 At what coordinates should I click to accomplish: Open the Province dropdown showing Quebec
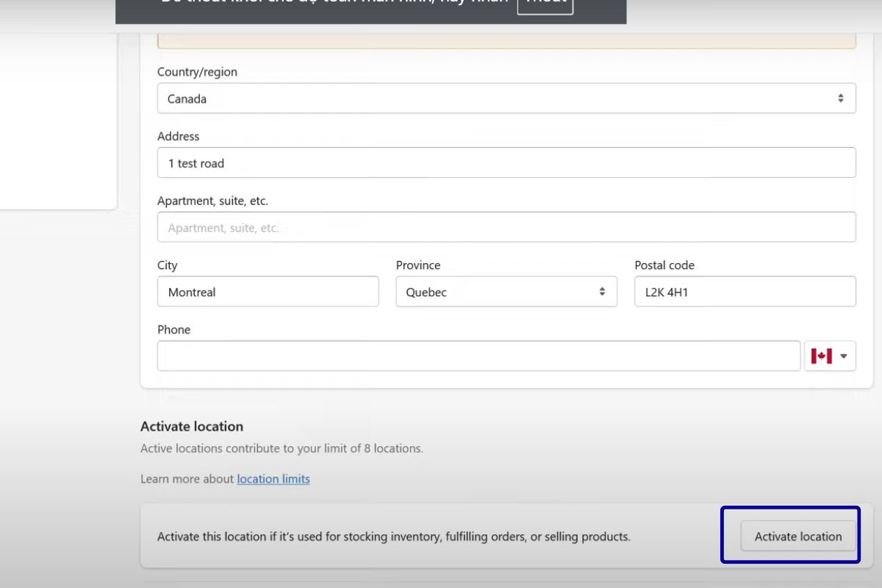coord(506,292)
